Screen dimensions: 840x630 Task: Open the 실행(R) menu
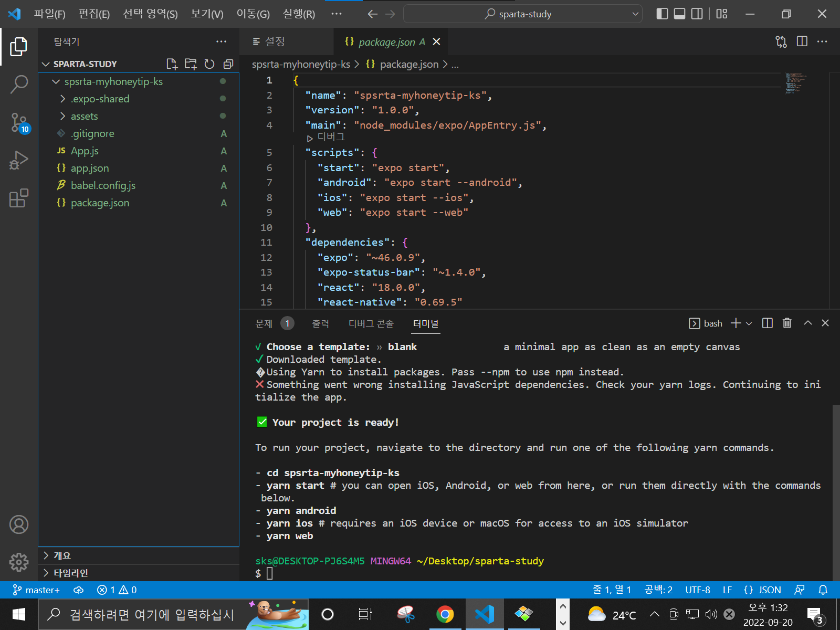[299, 14]
